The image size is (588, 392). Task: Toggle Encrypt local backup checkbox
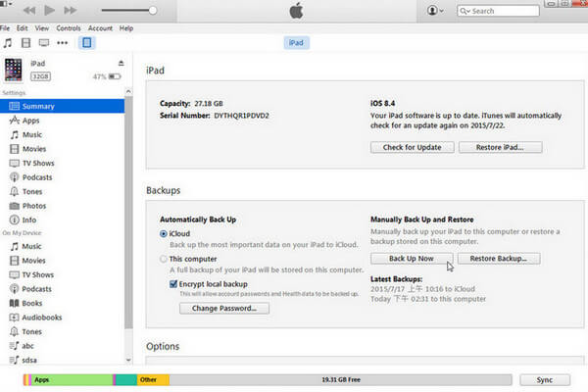click(173, 284)
